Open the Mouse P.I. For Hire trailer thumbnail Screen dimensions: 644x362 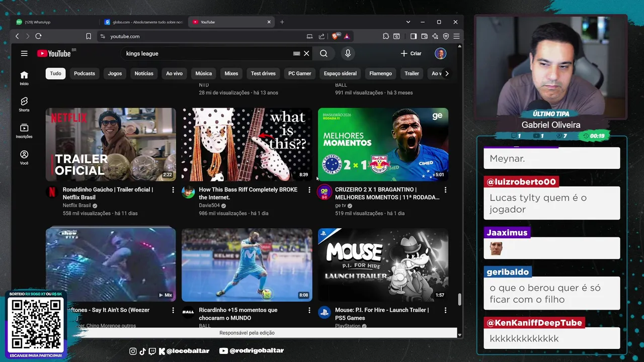(x=383, y=265)
